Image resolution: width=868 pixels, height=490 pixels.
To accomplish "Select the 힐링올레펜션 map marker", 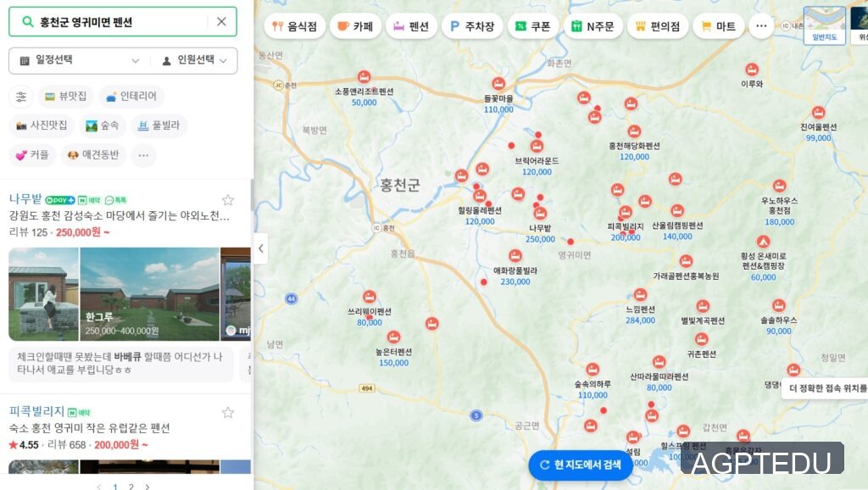I will [x=480, y=196].
